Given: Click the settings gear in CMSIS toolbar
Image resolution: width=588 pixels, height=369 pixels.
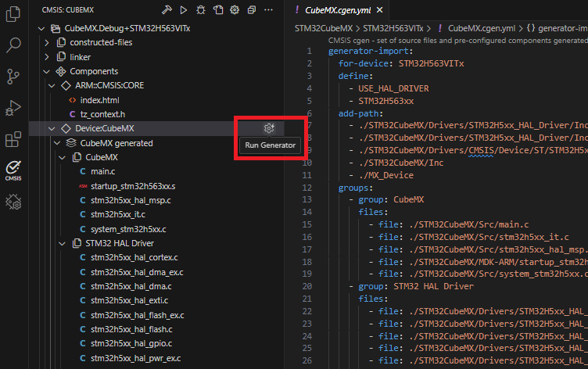Looking at the screenshot, I should coord(235,9).
